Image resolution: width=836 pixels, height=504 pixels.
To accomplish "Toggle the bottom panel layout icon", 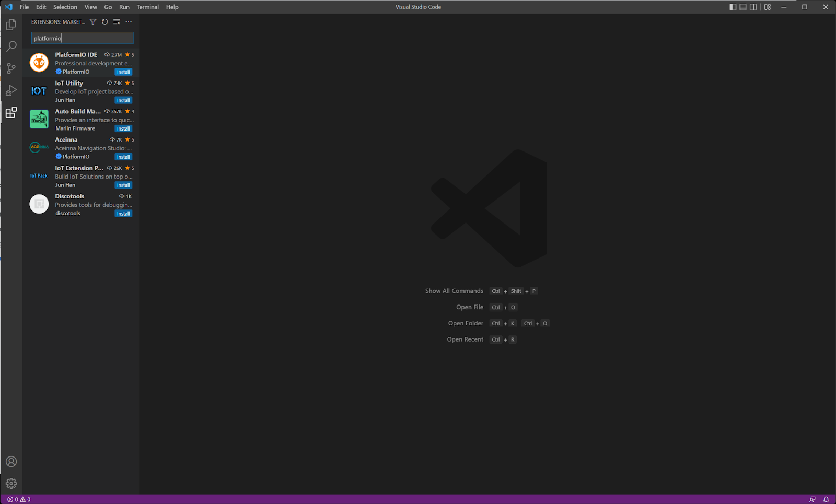I will [743, 7].
